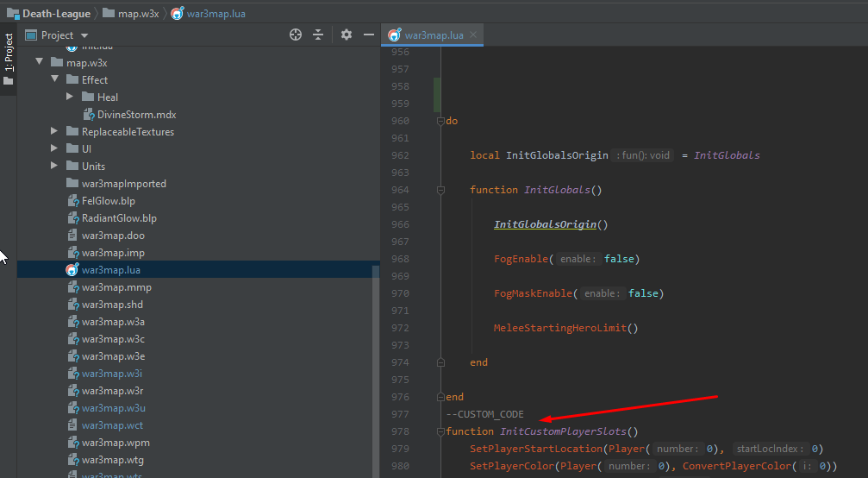868x478 pixels.
Task: Collapse the map.w3x folder
Action: click(x=40, y=63)
